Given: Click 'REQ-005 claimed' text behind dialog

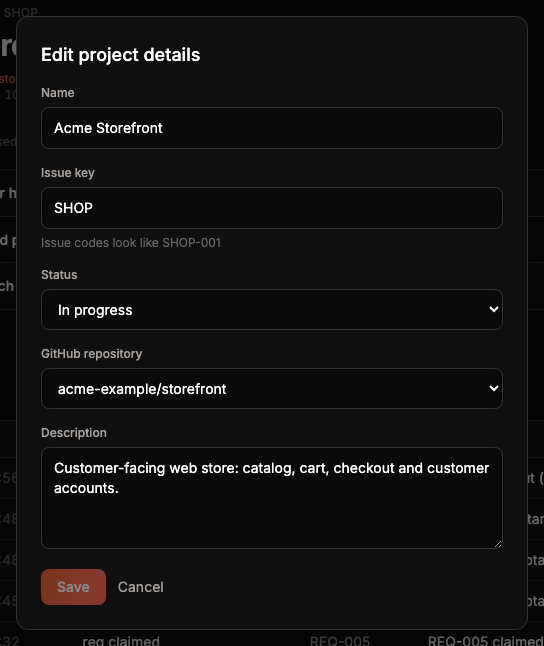Looking at the screenshot, I should click(x=485, y=641).
